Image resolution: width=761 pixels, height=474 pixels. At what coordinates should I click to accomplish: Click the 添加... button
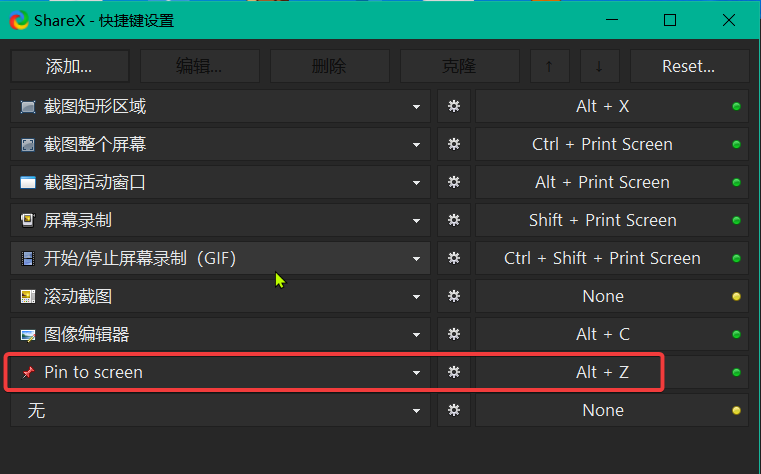[70, 66]
